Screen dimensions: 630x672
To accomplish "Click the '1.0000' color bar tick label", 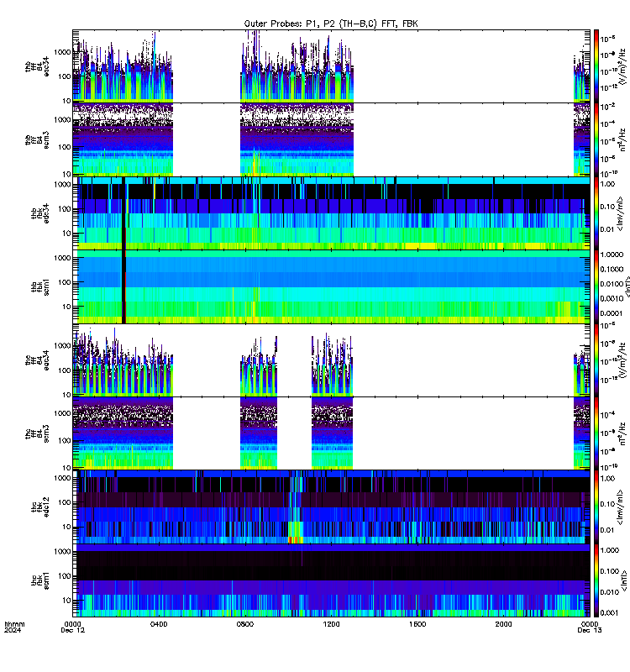I will click(x=612, y=255).
